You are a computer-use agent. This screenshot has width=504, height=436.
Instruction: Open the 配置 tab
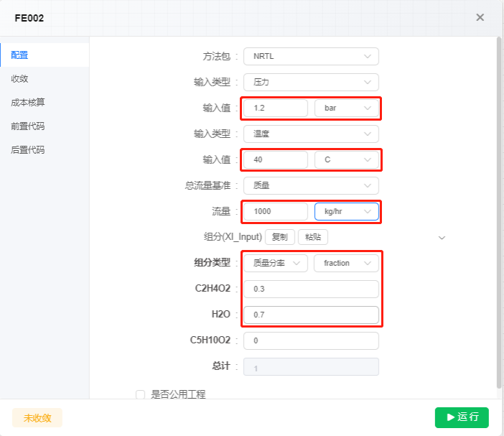click(x=45, y=55)
